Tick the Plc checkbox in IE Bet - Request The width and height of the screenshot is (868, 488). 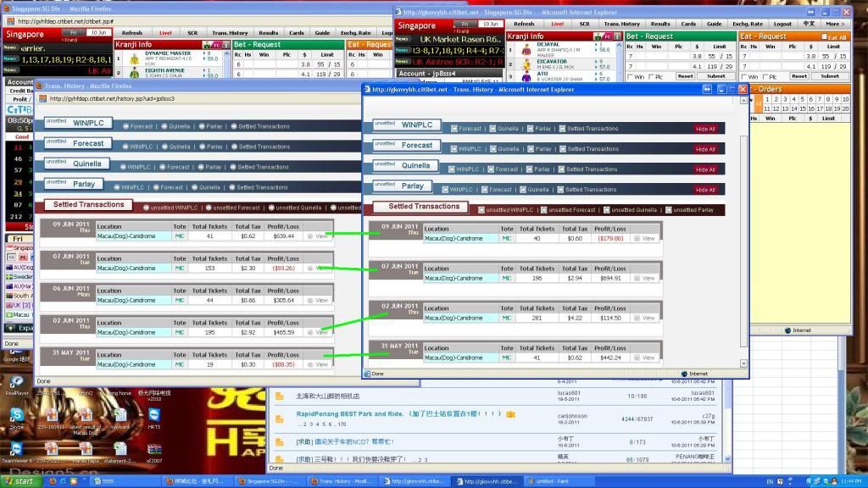[651, 76]
